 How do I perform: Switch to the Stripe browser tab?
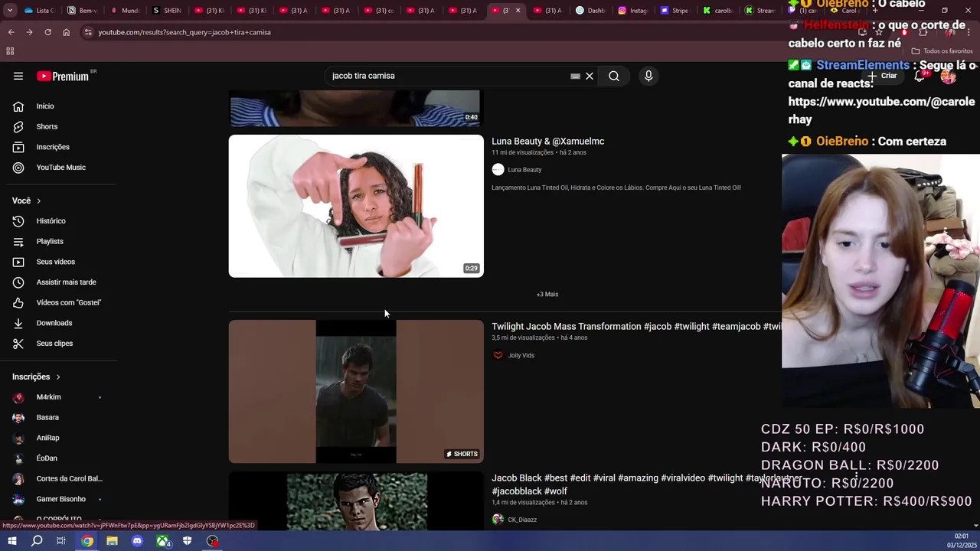675,11
